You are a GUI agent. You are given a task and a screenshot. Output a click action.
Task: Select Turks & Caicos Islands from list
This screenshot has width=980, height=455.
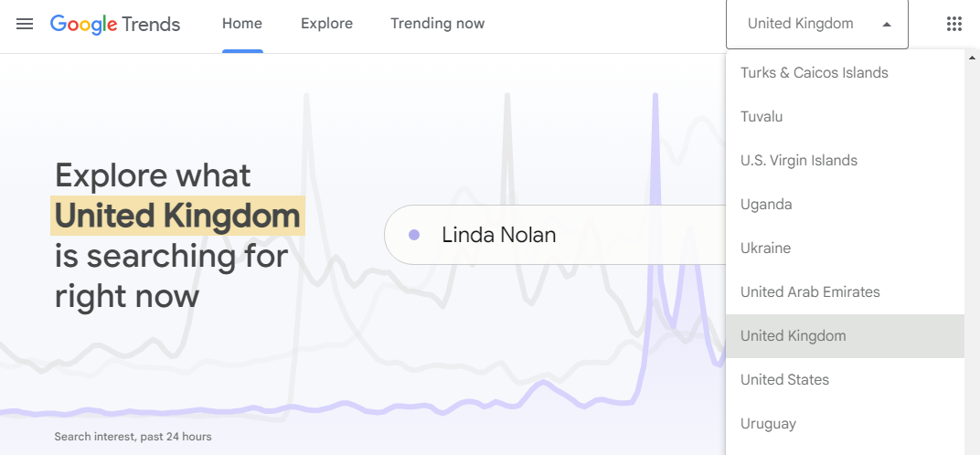[x=845, y=72]
